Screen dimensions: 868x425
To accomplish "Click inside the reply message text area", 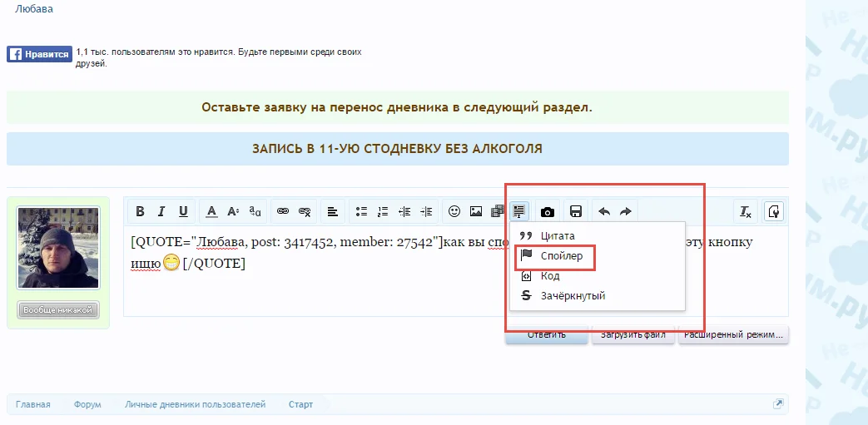I will (333, 291).
